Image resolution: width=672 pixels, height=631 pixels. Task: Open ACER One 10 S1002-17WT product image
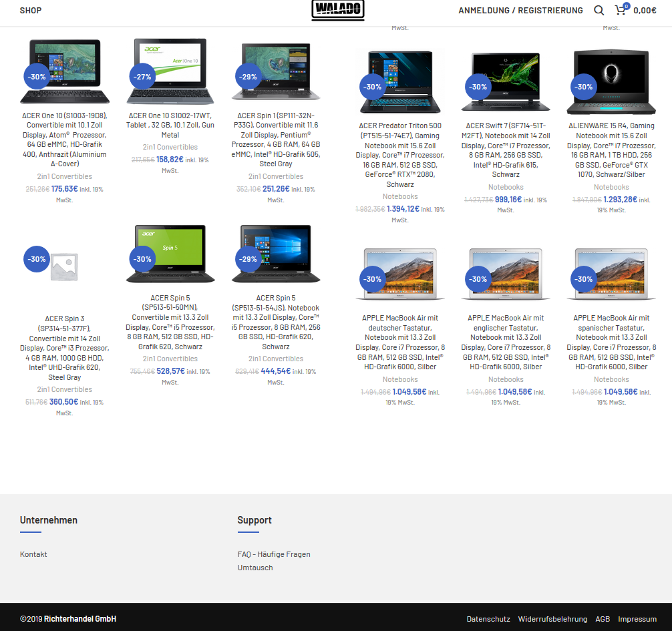(170, 71)
